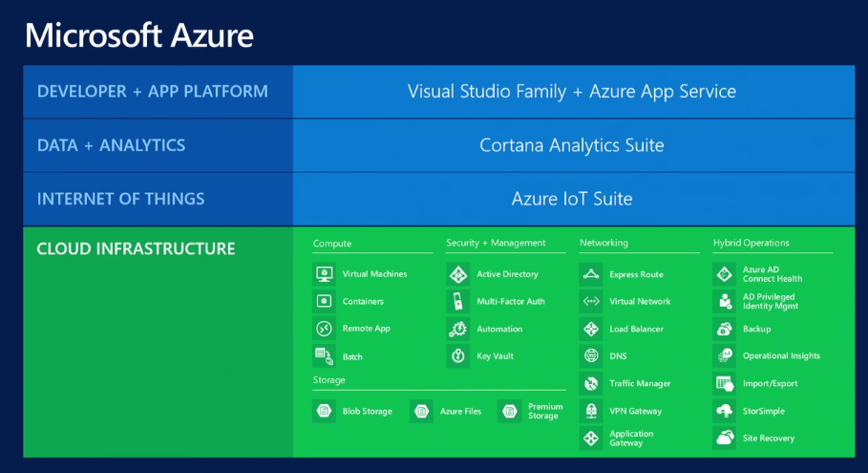The height and width of the screenshot is (473, 868).
Task: Click the Import/Export text label
Action: 771,383
